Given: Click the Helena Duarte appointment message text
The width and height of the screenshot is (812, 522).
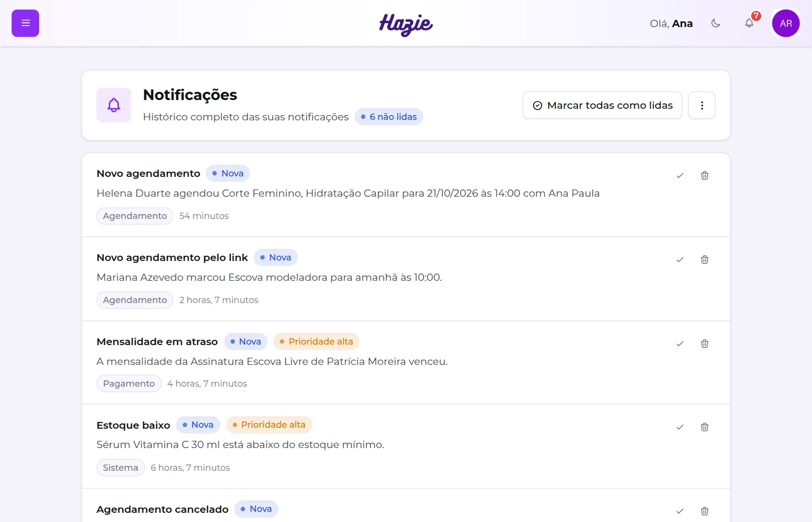Looking at the screenshot, I should click(348, 193).
